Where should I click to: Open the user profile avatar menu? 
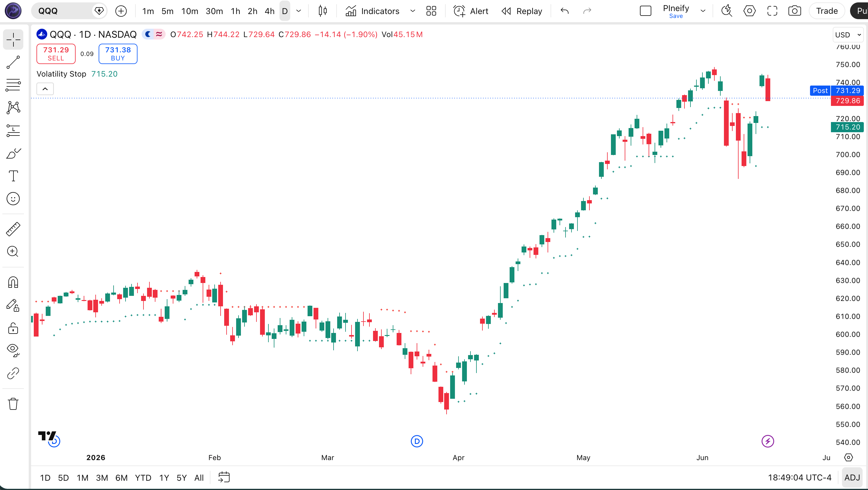(x=13, y=11)
